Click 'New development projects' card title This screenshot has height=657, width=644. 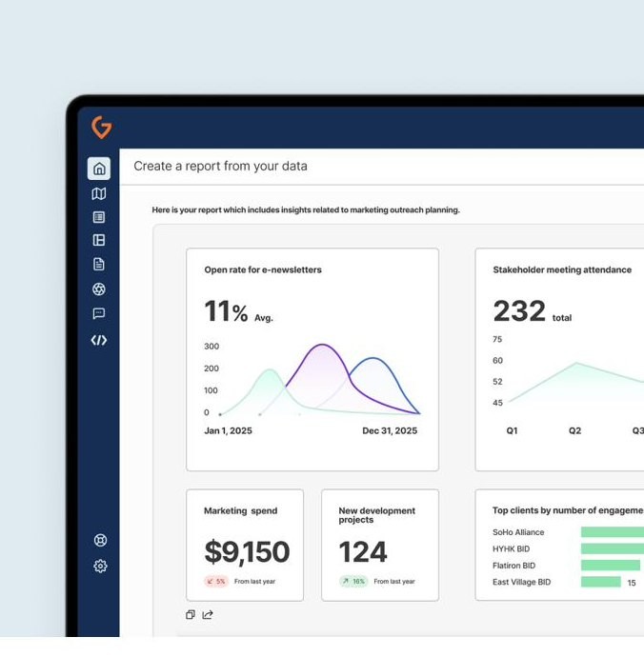[377, 515]
